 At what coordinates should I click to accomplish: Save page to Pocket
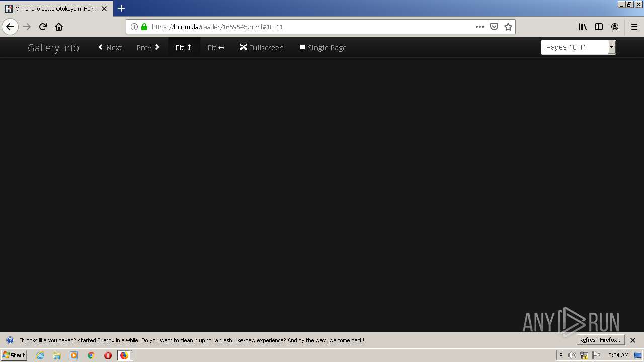point(494,27)
